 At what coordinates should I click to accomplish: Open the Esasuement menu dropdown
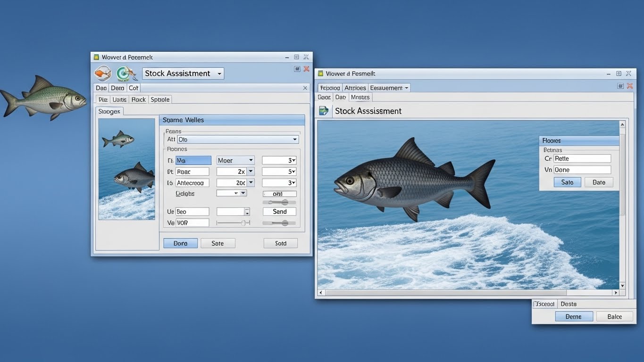click(x=406, y=88)
